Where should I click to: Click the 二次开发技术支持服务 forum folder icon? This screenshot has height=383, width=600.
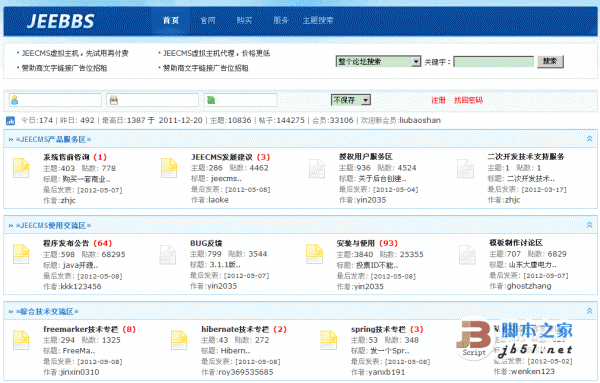coord(465,169)
